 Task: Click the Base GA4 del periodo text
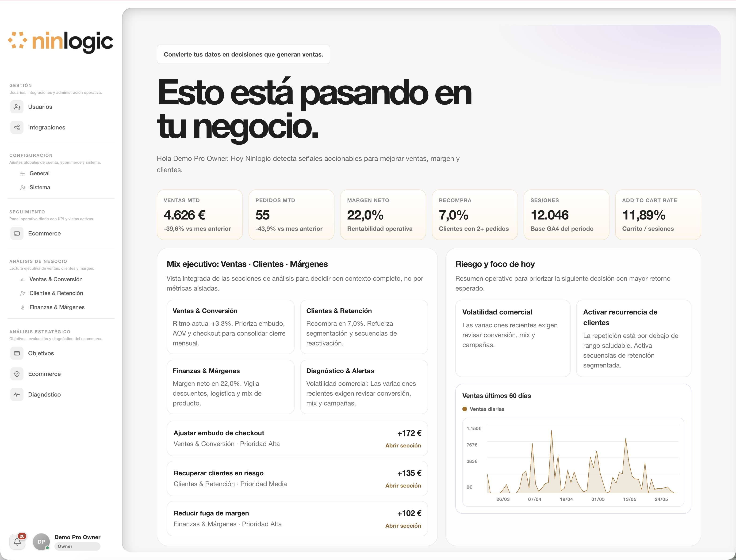562,229
